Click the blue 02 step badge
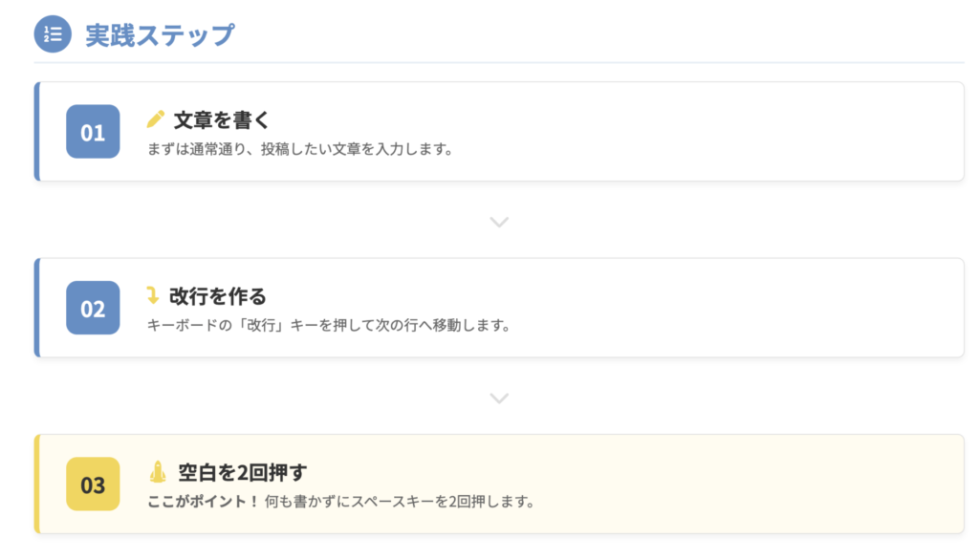Screen dimensions: 979x560 click(93, 308)
